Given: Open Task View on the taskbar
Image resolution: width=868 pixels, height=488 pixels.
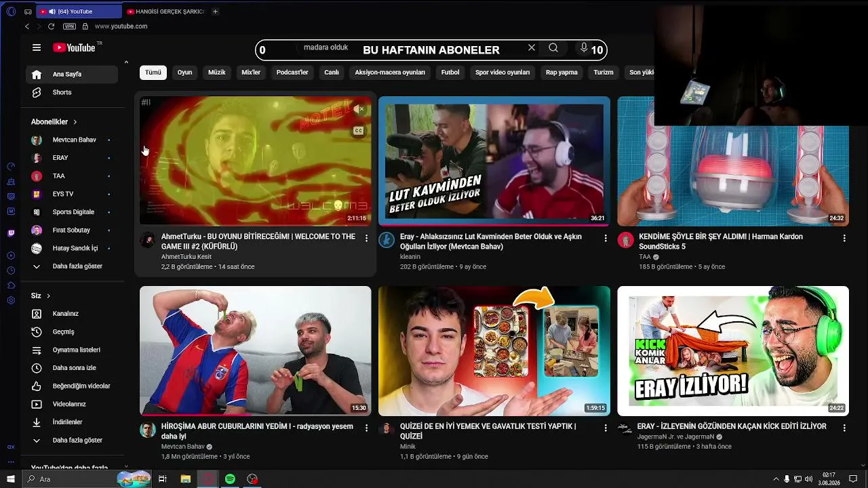Looking at the screenshot, I should [x=163, y=479].
